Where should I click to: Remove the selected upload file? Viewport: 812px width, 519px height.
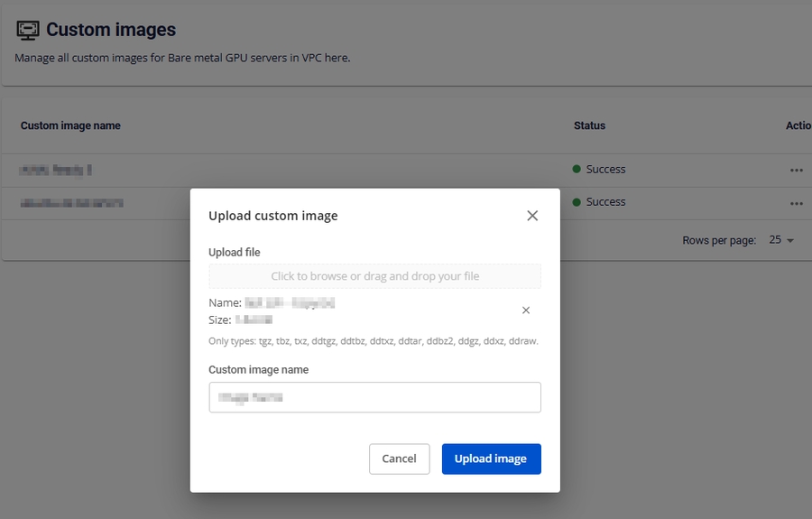pos(526,310)
